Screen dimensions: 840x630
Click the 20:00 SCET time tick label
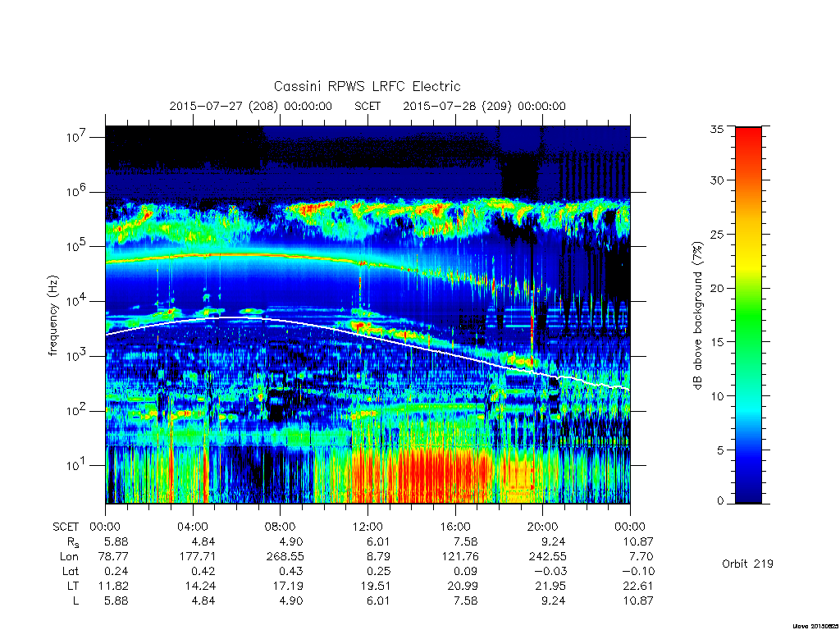(542, 527)
